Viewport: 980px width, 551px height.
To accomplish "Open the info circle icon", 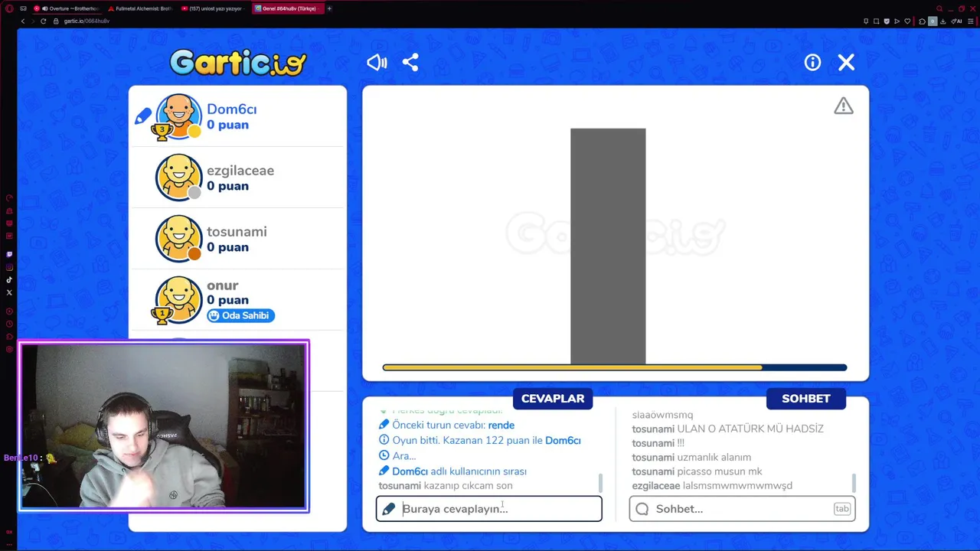I will click(812, 63).
